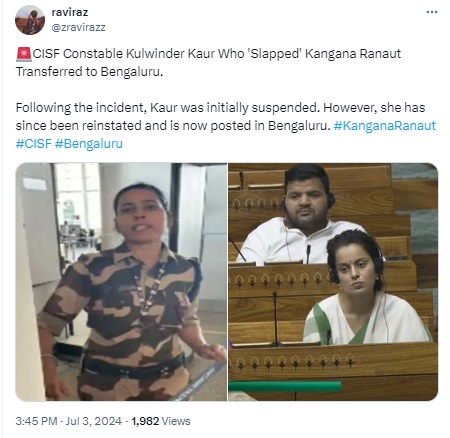Open left photo of camouflage-uniformed officer
This screenshot has height=438, width=450.
[121, 282]
